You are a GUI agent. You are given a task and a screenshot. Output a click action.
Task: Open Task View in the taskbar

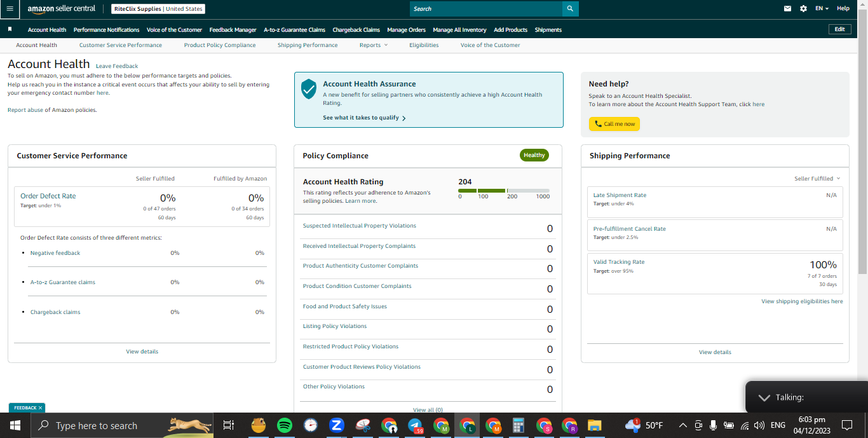point(229,425)
